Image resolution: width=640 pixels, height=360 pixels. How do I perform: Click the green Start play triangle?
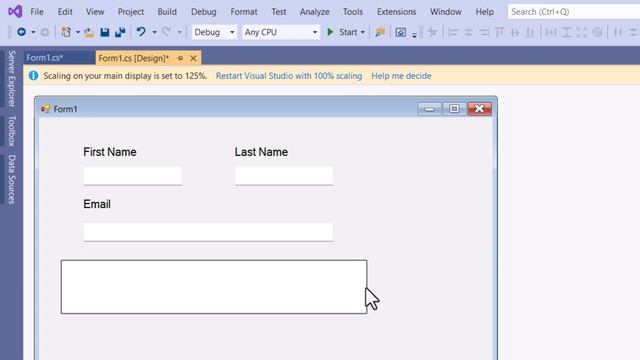point(330,32)
